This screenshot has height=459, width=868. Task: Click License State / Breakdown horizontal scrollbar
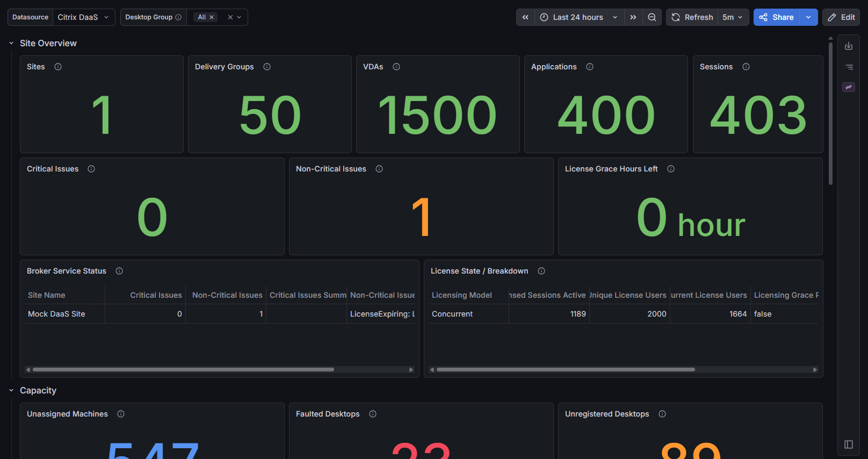coord(566,370)
